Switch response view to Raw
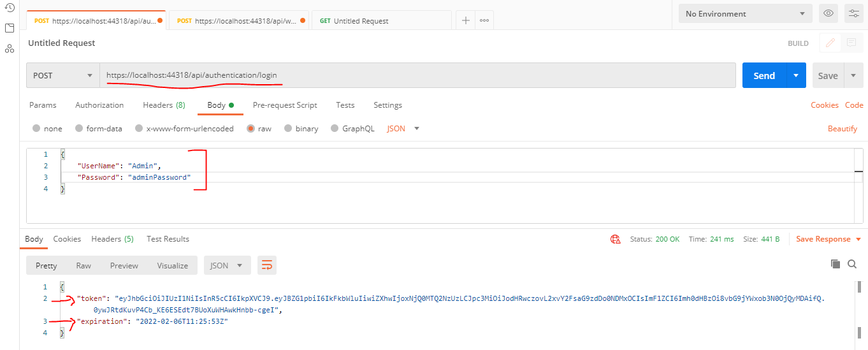This screenshot has width=868, height=350. tap(83, 266)
